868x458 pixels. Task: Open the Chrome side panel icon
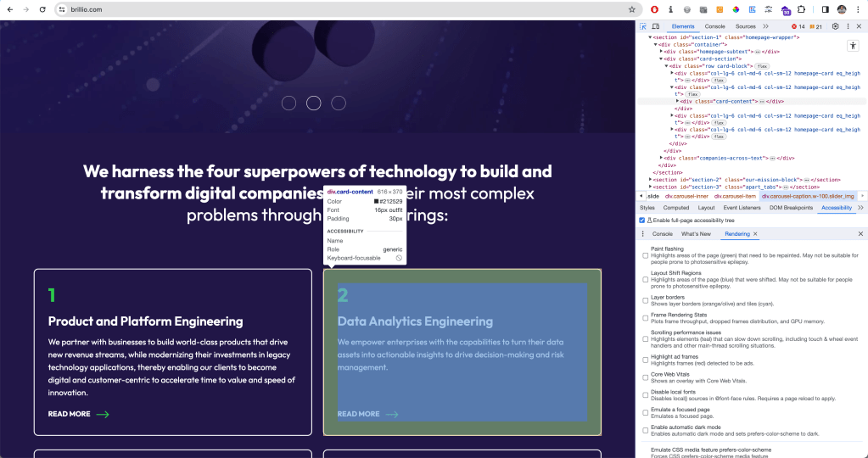point(825,9)
